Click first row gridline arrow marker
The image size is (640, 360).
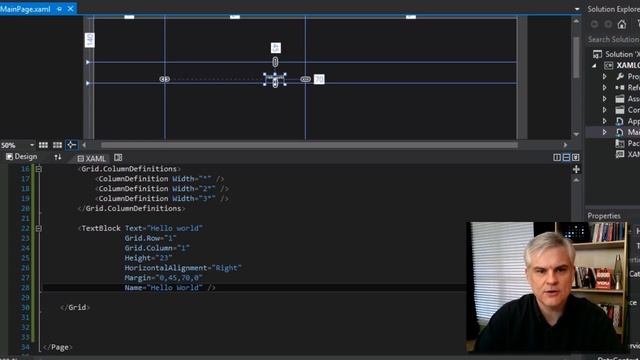[88, 62]
